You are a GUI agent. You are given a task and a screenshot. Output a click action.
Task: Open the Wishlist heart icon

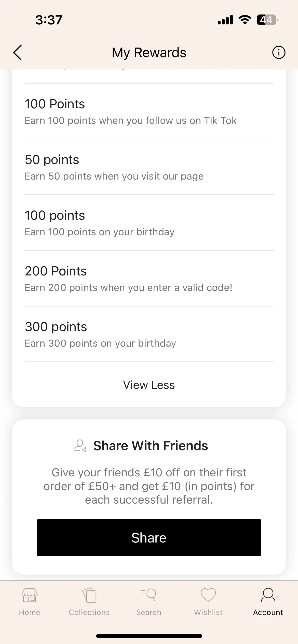[x=208, y=595]
